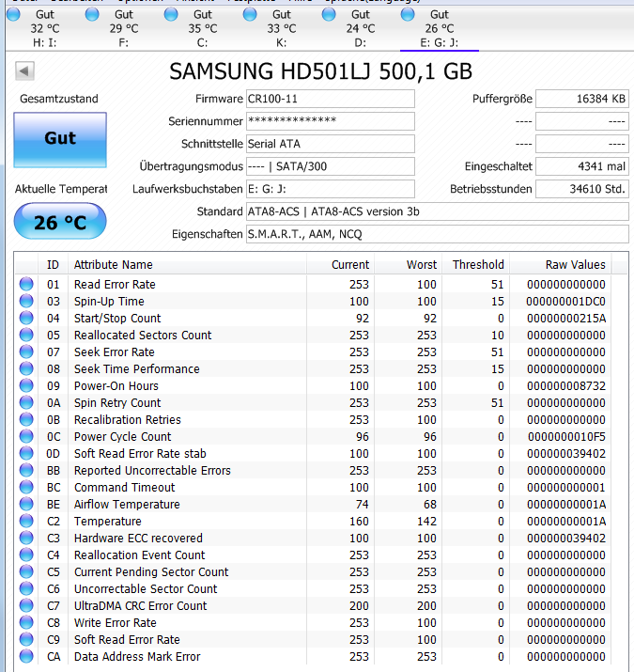Click status orb of Power-On Hours
Screen dimensions: 634x672
click(x=26, y=385)
